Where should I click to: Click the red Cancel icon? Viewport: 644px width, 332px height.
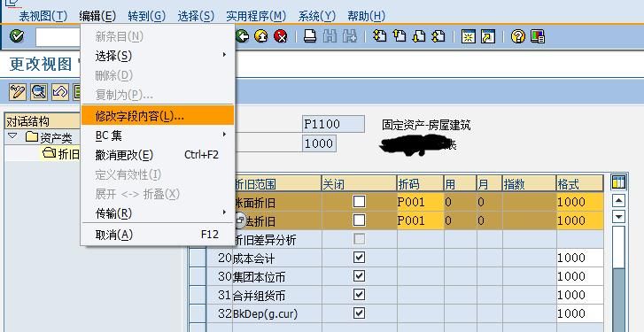point(281,36)
